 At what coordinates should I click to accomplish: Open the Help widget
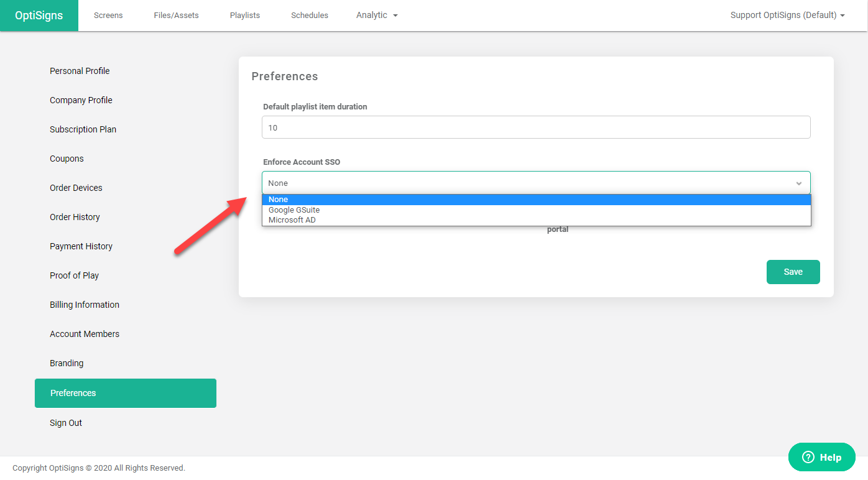click(x=822, y=457)
